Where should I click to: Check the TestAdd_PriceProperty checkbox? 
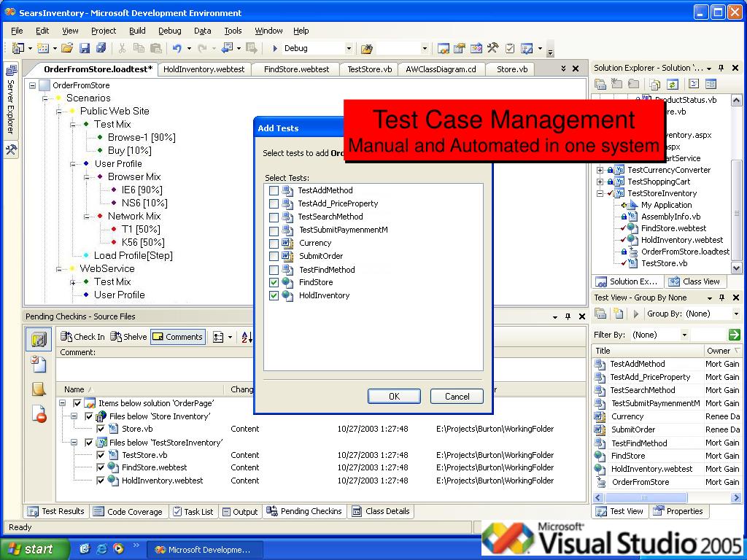274,204
